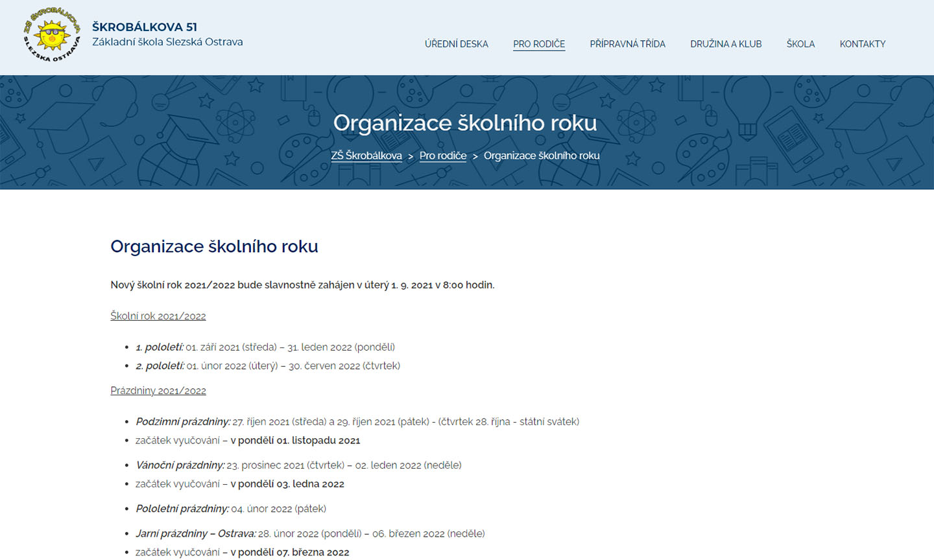Click sentence about start on 1. 9. 2021

[x=302, y=285]
